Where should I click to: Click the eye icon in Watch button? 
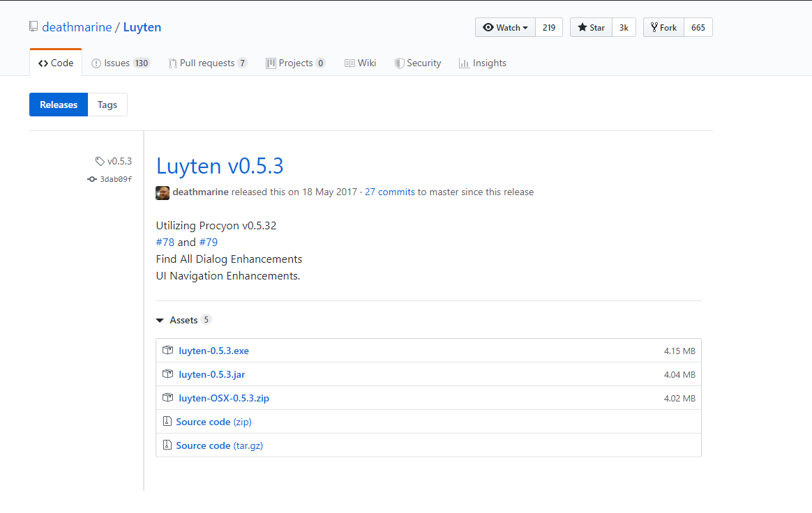point(488,27)
